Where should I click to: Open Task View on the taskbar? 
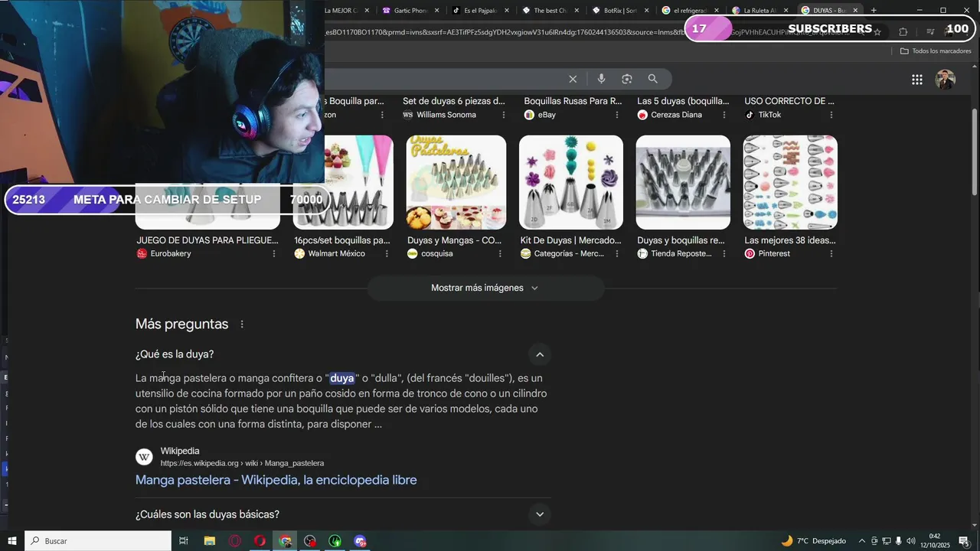point(184,541)
